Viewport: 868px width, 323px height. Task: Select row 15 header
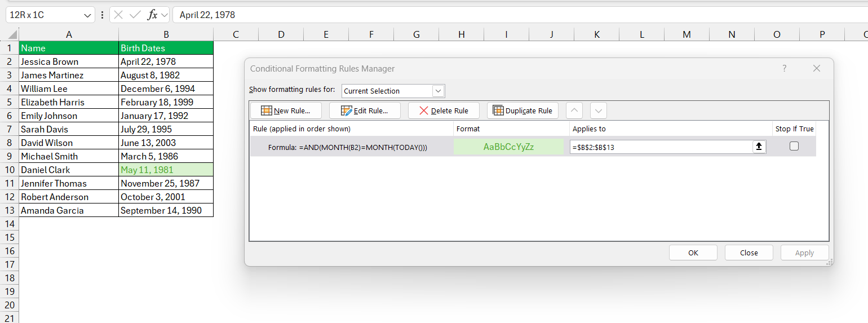coord(9,237)
